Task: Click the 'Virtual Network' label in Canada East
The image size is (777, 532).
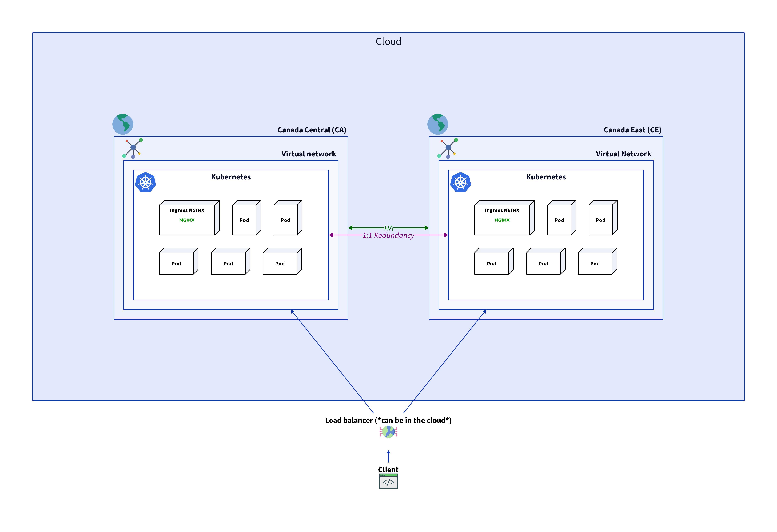Action: (x=623, y=154)
